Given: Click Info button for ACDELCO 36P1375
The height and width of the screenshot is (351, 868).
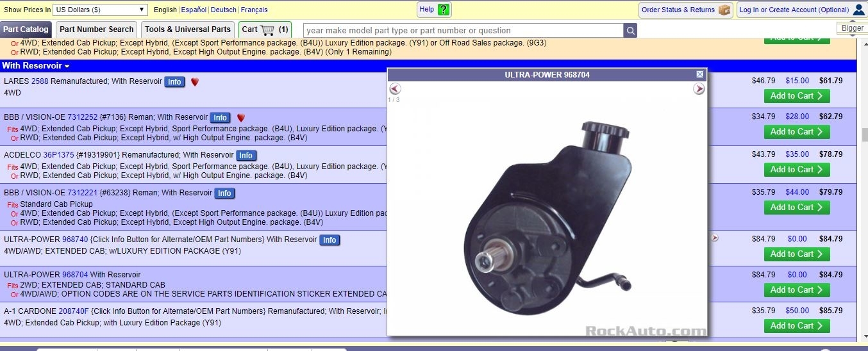Looking at the screenshot, I should pyautogui.click(x=246, y=156).
